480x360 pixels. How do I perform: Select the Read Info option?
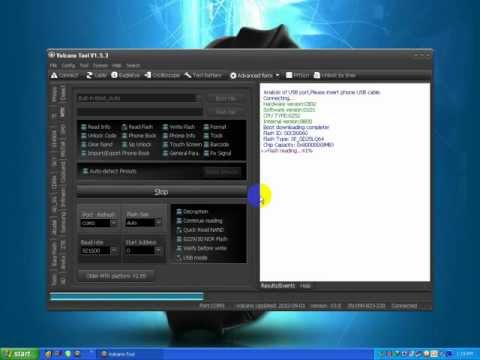[96, 127]
